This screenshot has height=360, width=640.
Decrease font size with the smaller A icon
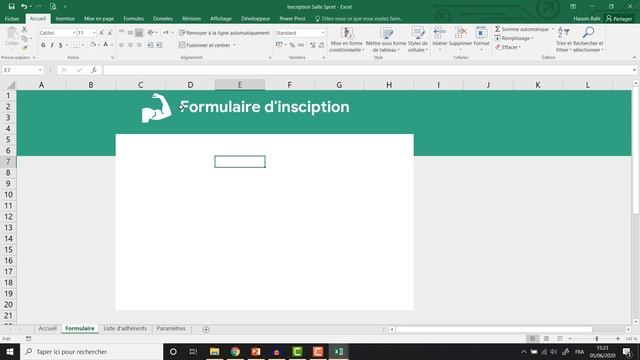(x=110, y=33)
